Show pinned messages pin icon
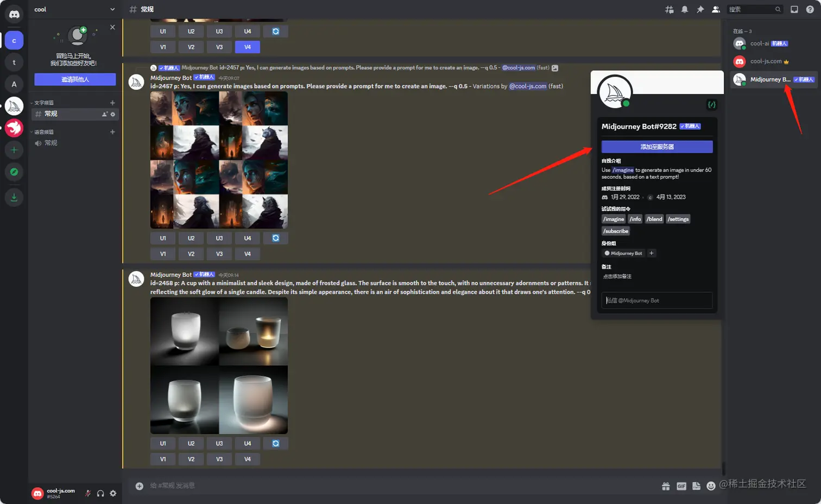The height and width of the screenshot is (504, 821). tap(700, 9)
